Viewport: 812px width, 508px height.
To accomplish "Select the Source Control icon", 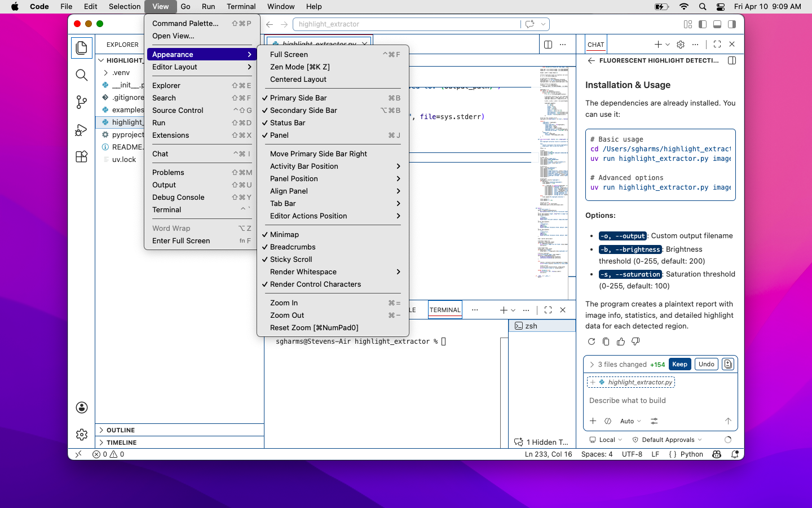I will coord(81,102).
